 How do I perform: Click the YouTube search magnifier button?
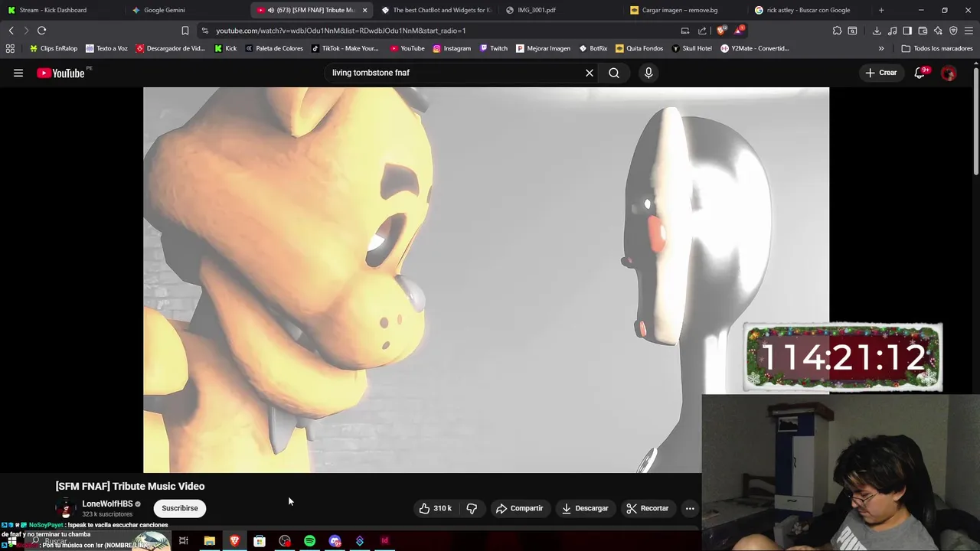614,73
